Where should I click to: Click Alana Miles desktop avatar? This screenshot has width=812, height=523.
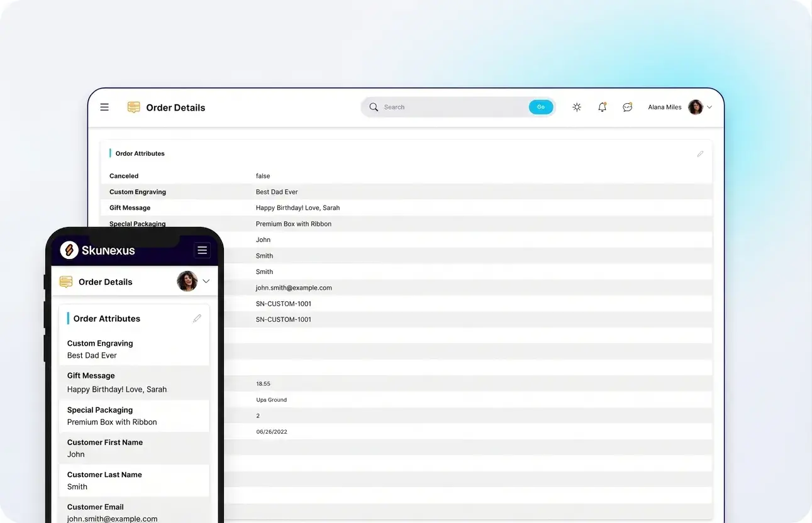695,107
